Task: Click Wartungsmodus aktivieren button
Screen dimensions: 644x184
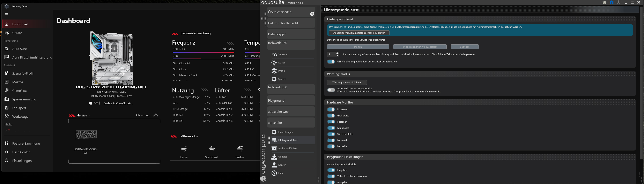Action: pyautogui.click(x=347, y=83)
